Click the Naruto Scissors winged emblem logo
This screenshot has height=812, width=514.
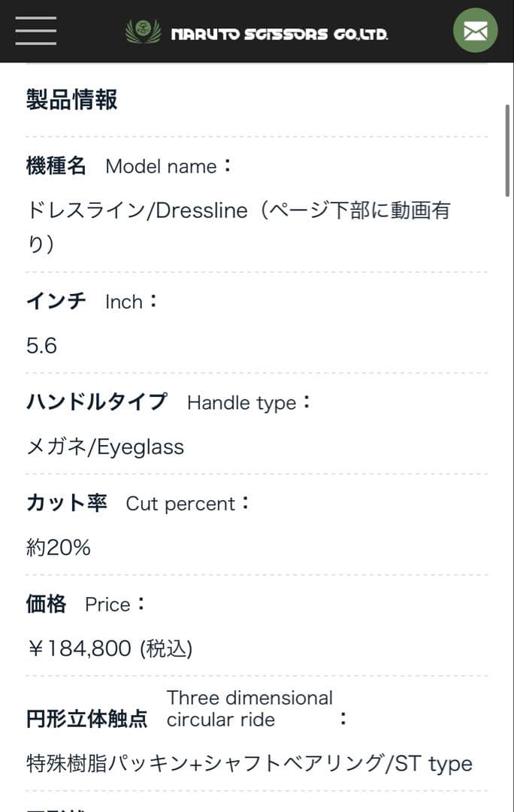pyautogui.click(x=143, y=32)
